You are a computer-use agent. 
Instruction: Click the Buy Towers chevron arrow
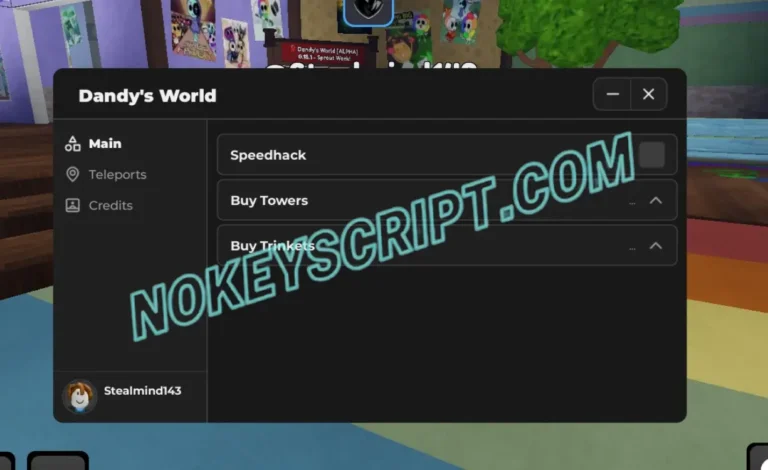656,200
